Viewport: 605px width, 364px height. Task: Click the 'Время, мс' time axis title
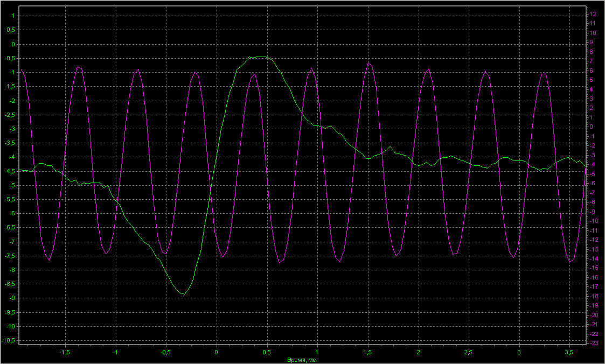pos(302,359)
